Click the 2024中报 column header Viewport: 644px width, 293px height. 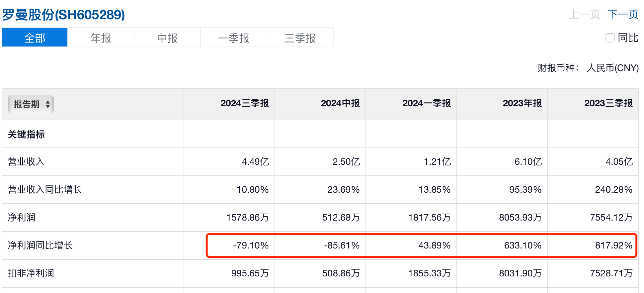coord(340,103)
